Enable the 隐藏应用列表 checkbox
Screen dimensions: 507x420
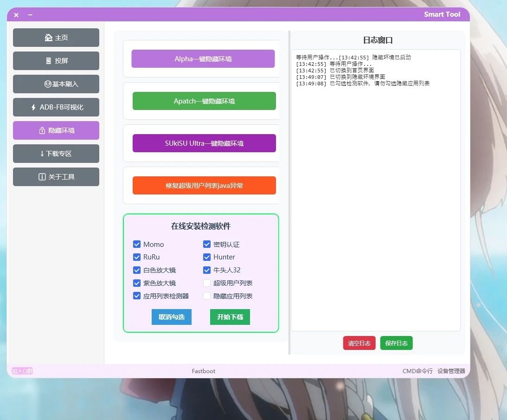pyautogui.click(x=207, y=296)
